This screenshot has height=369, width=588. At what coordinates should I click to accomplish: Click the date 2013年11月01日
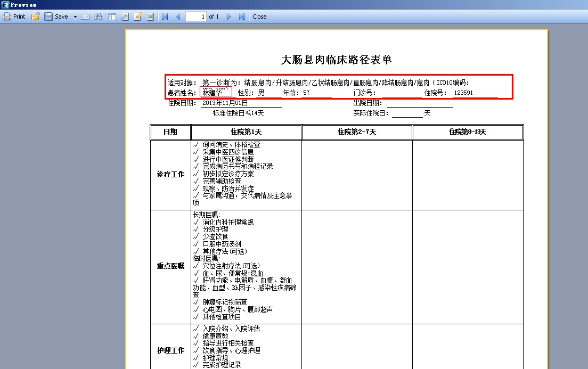225,103
